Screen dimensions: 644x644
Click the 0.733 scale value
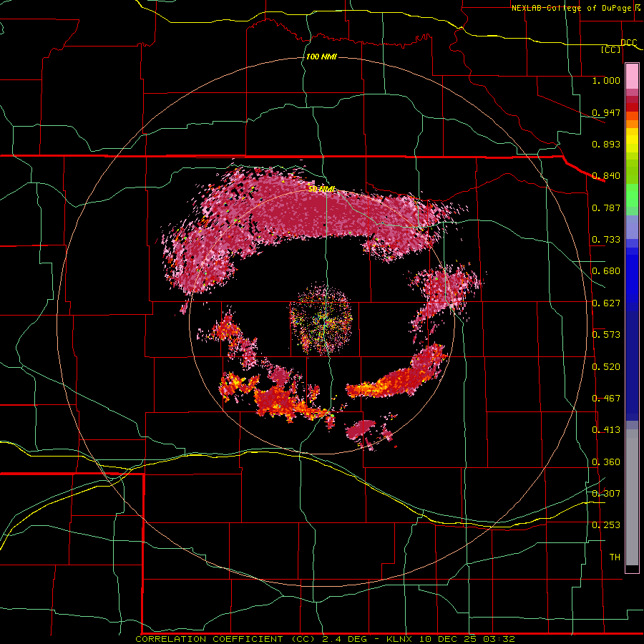606,240
